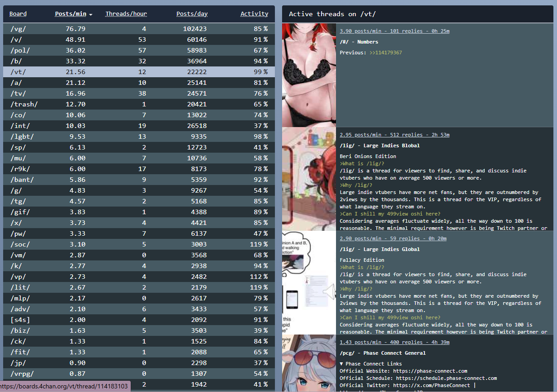Sort by Activity column header
Screen dimensions: 557x392
pos(254,14)
